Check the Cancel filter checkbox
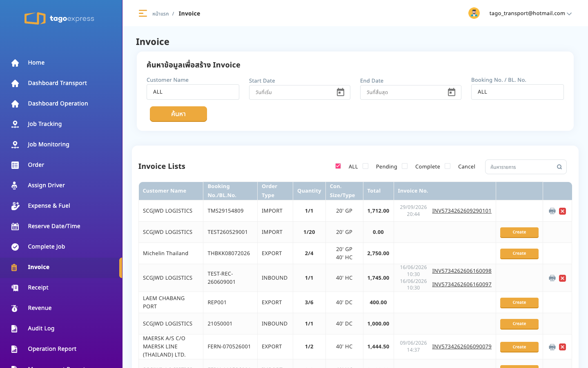 (448, 166)
